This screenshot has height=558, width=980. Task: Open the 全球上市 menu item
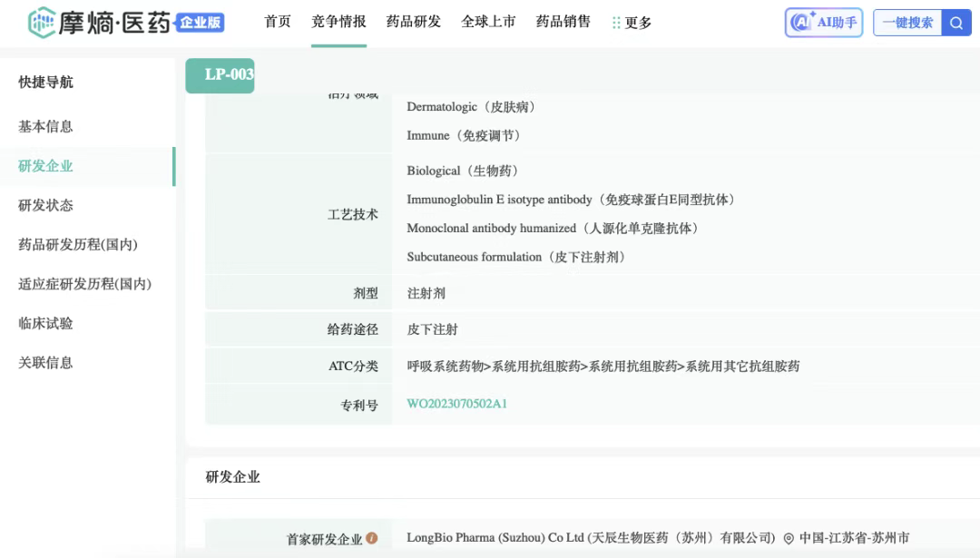(488, 22)
